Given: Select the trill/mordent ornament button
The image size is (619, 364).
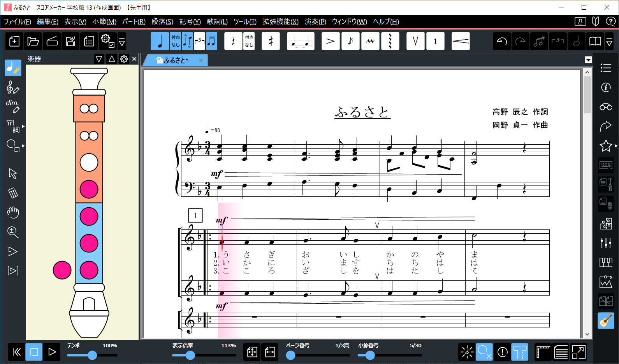Looking at the screenshot, I should (370, 41).
